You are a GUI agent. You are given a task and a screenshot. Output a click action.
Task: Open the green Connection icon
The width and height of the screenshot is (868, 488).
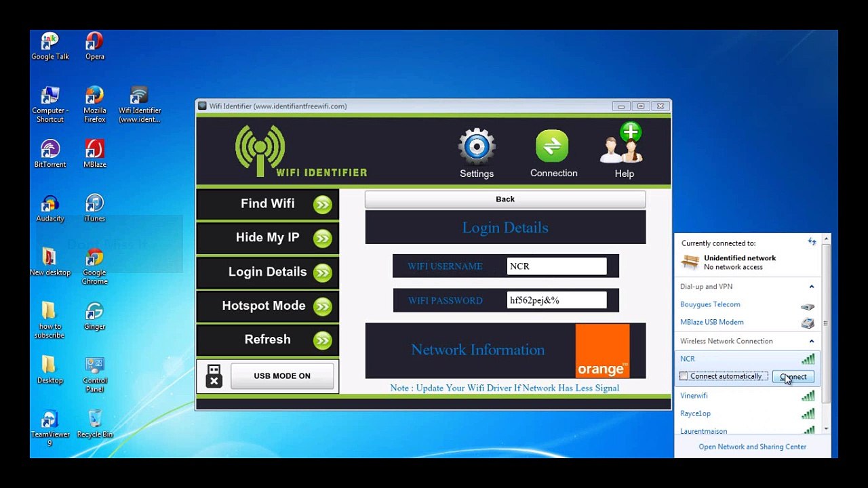tap(552, 146)
